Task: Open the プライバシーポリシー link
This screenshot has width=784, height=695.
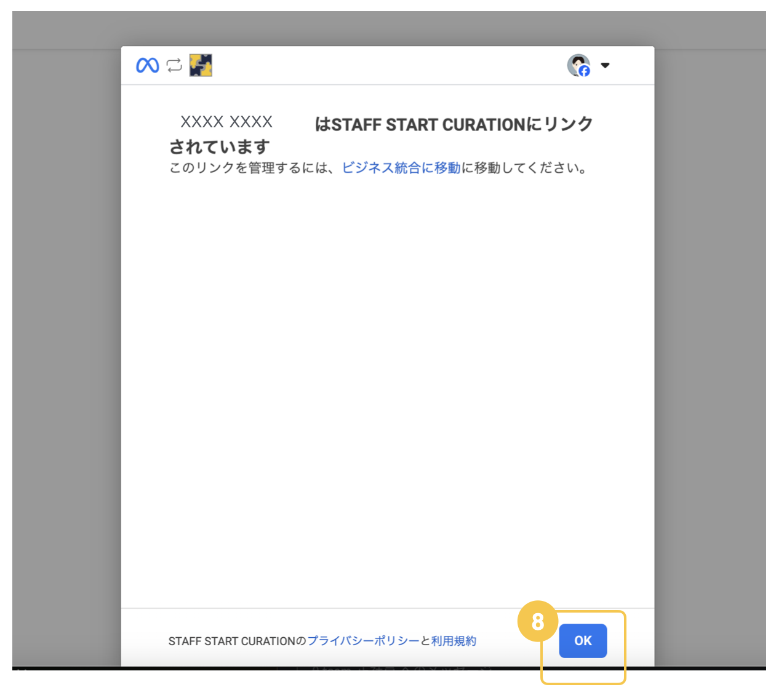Action: (363, 641)
